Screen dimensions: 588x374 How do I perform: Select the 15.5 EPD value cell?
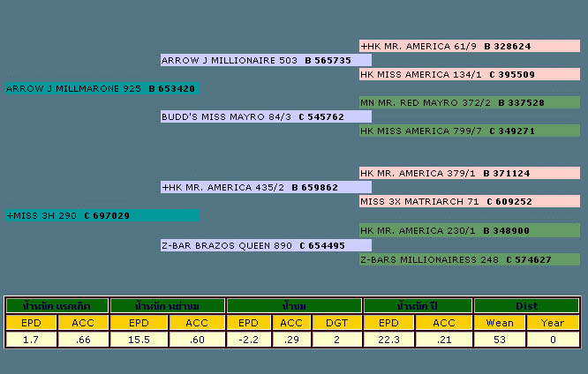(139, 339)
